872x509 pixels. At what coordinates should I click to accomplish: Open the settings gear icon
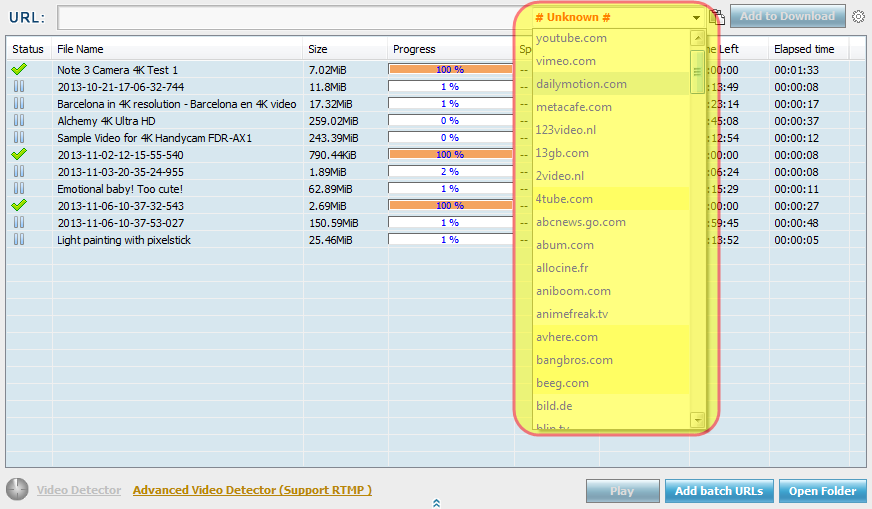click(859, 17)
